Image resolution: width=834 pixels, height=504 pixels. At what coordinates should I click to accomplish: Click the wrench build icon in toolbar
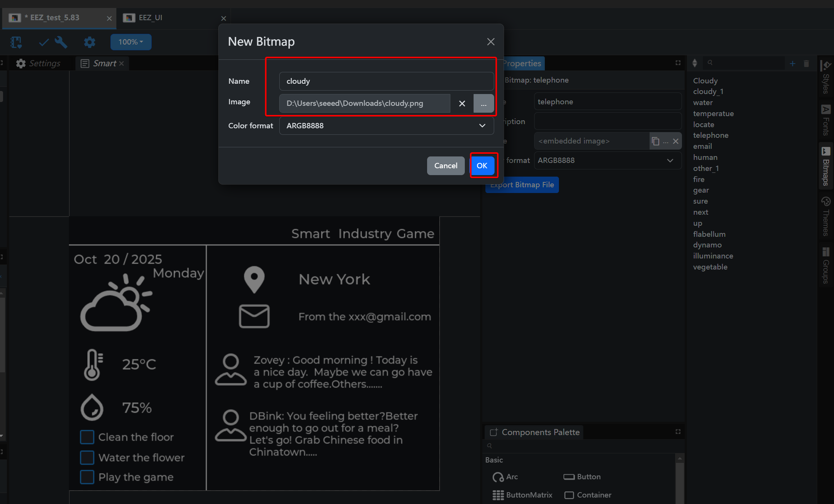point(61,42)
